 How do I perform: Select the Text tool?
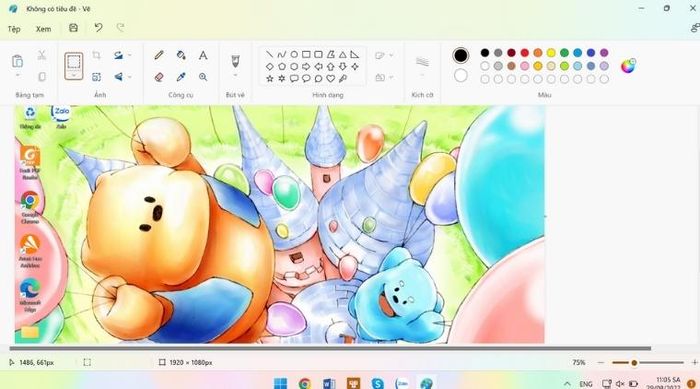click(x=203, y=55)
